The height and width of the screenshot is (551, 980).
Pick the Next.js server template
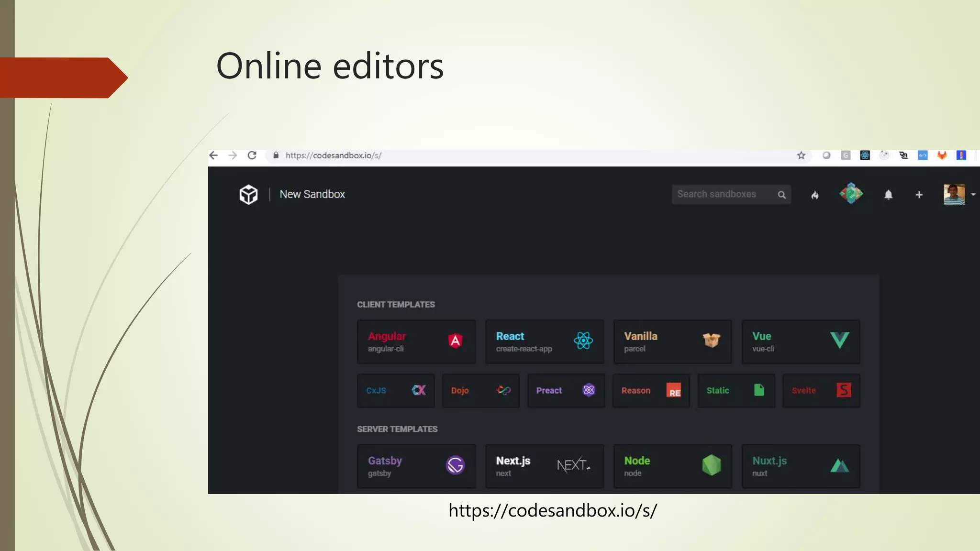click(x=544, y=466)
